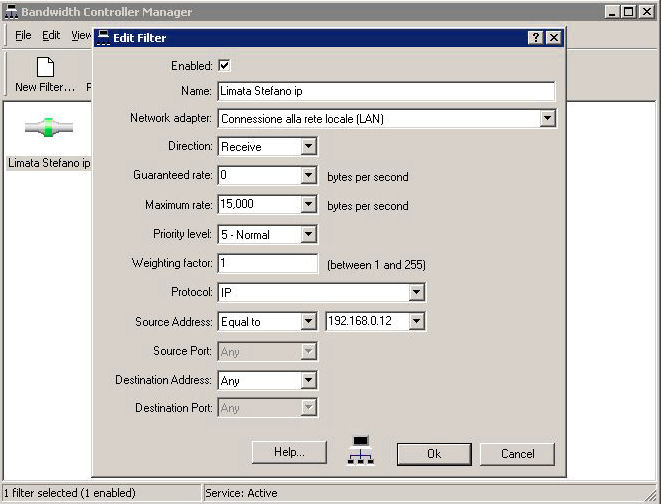Expand the Protocol dropdown
The height and width of the screenshot is (504, 661).
tap(416, 293)
